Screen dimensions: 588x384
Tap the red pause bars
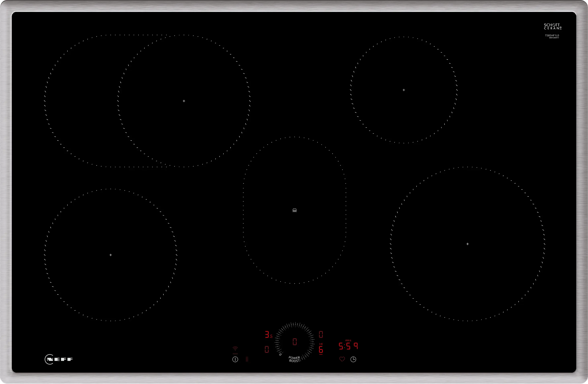[247, 359]
